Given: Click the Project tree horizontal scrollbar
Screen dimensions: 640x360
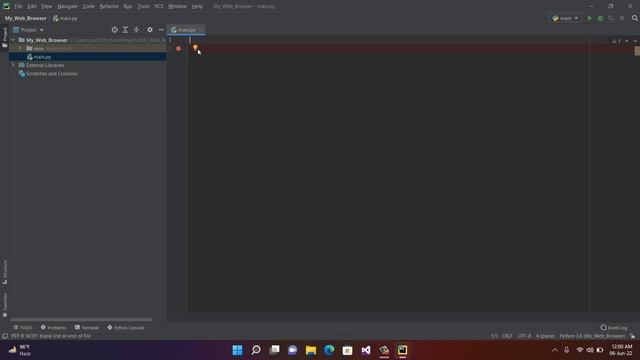Looking at the screenshot, I should tap(81, 320).
